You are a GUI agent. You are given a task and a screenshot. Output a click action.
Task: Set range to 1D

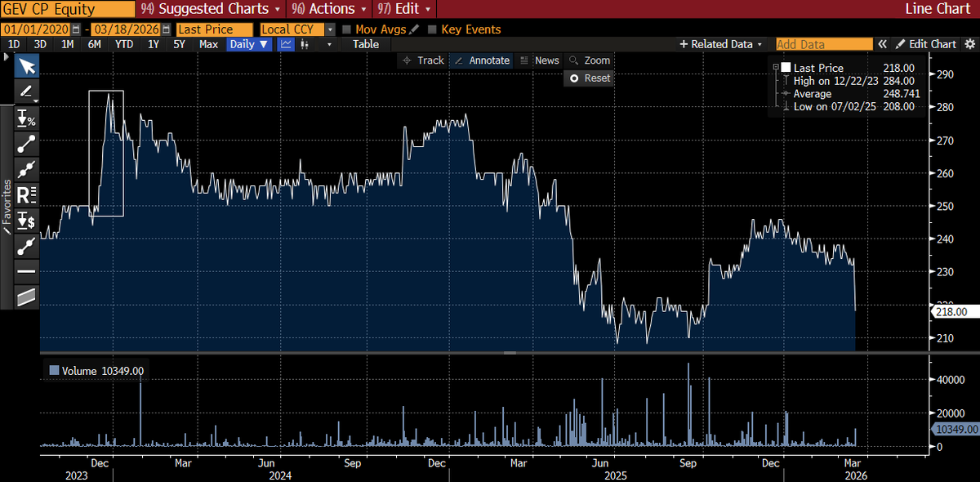coord(14,44)
